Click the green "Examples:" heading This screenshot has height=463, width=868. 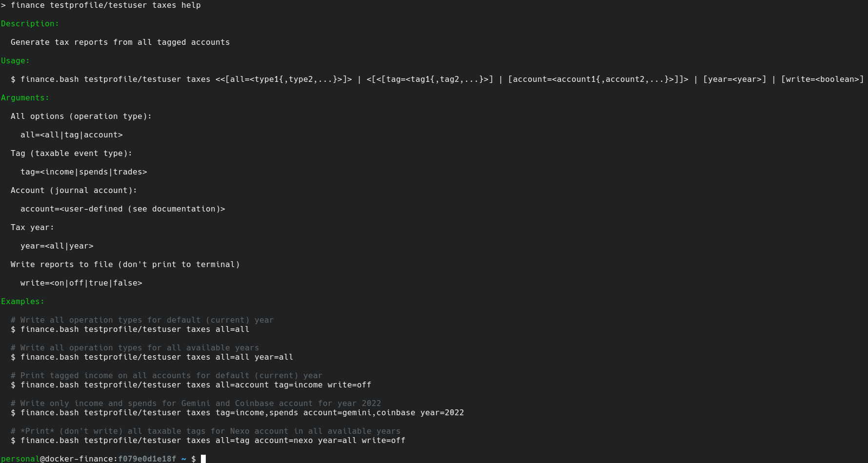coord(22,302)
